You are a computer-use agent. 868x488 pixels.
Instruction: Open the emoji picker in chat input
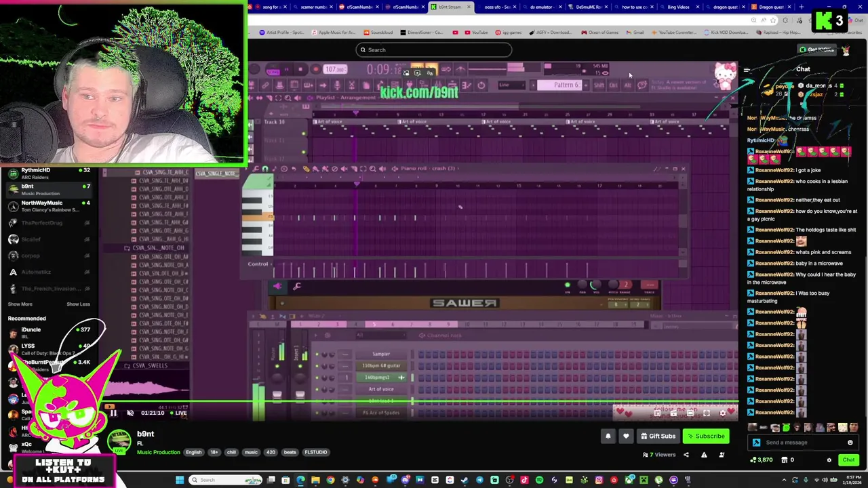point(850,443)
